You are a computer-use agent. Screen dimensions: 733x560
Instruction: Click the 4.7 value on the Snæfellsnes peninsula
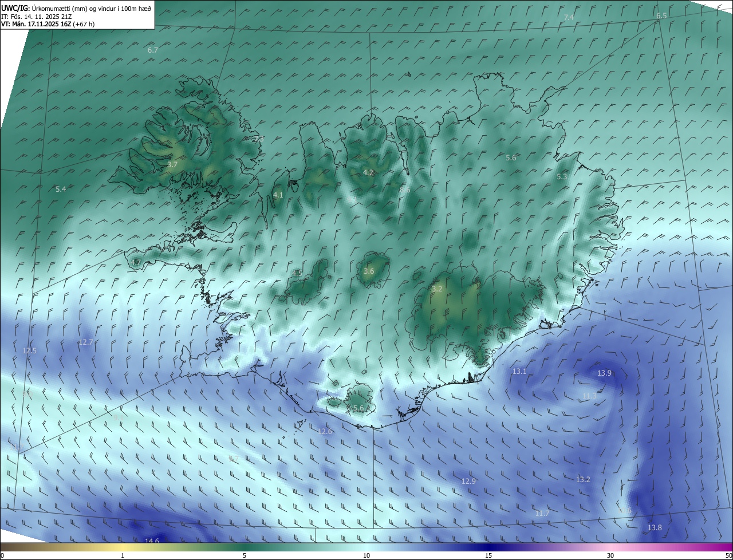coord(136,262)
